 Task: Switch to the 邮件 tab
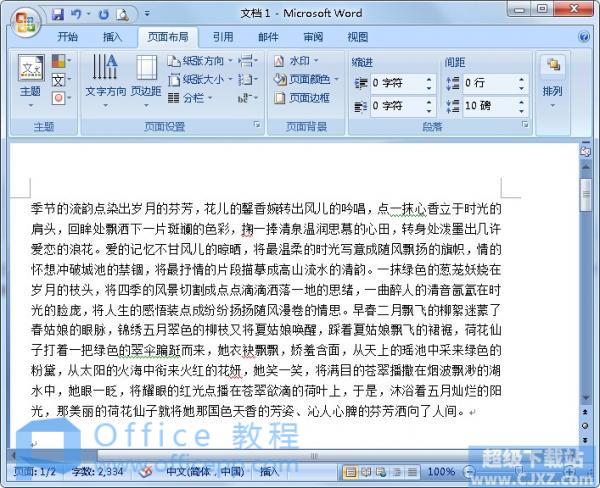(x=268, y=37)
